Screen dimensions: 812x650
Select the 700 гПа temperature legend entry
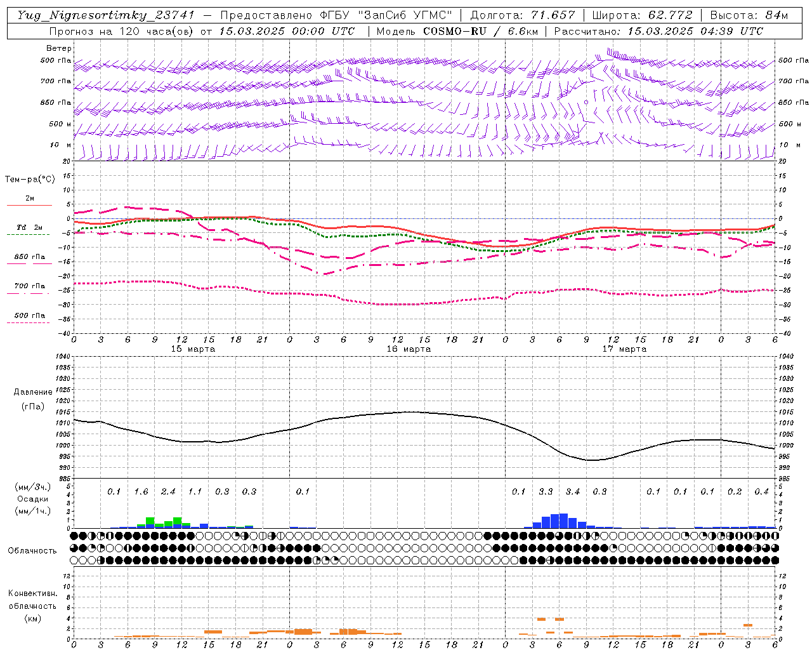pos(30,286)
